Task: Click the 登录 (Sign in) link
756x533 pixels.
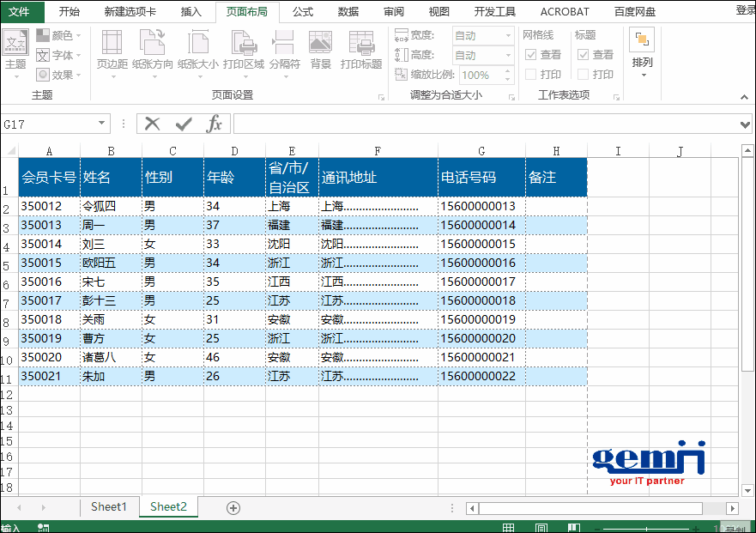Action: coord(745,10)
